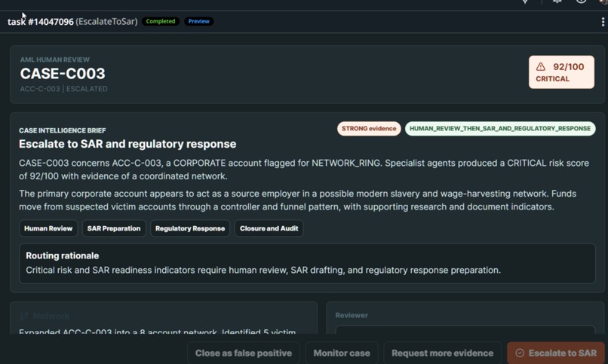Click the Preview badge
This screenshot has width=608, height=364.
click(198, 21)
